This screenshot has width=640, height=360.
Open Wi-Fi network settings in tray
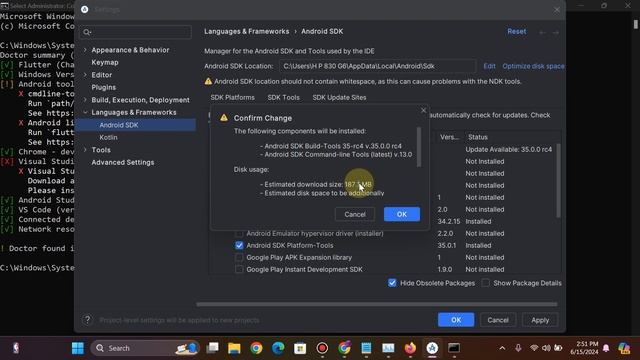[x=534, y=348]
